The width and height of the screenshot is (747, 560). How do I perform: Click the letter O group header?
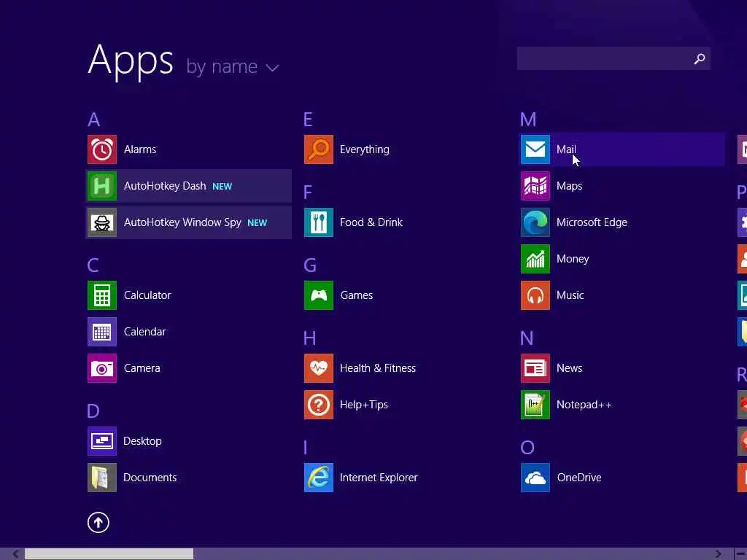(527, 448)
